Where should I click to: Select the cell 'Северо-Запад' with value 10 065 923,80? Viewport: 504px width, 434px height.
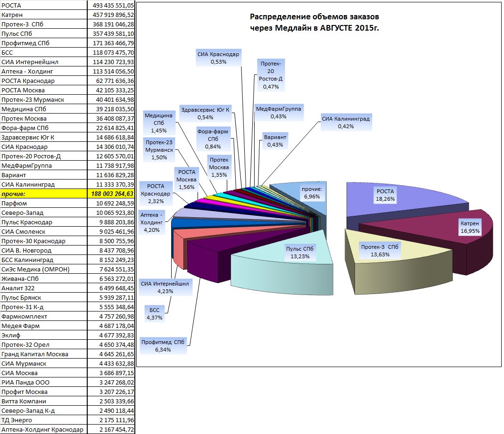point(44,213)
